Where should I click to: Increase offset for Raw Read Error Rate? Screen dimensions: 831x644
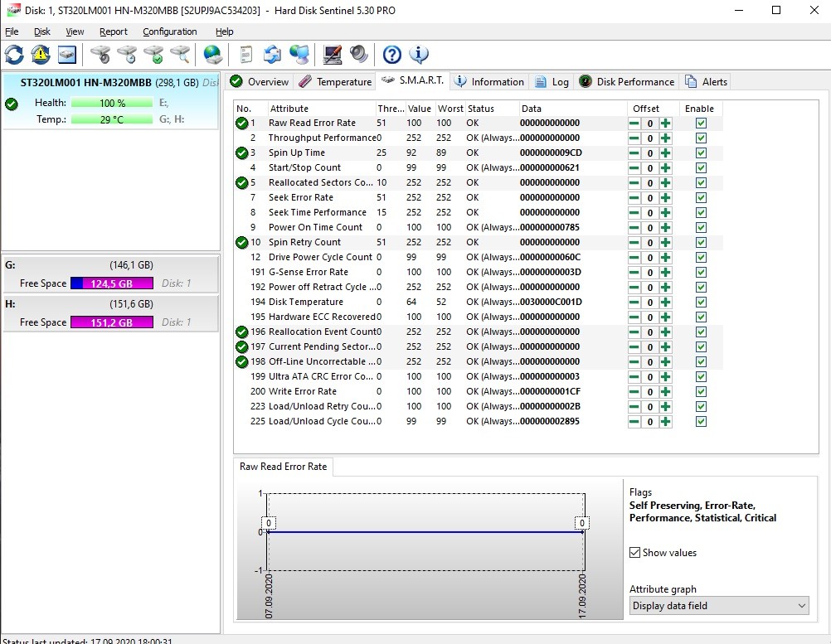[666, 123]
